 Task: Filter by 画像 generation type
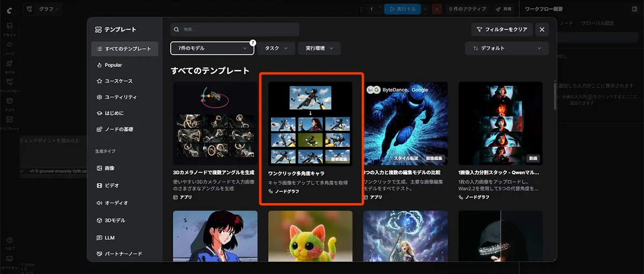(x=125, y=168)
